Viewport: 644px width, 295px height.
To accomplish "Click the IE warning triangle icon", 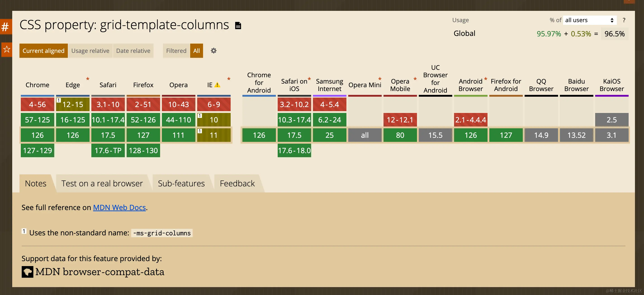I will (217, 85).
